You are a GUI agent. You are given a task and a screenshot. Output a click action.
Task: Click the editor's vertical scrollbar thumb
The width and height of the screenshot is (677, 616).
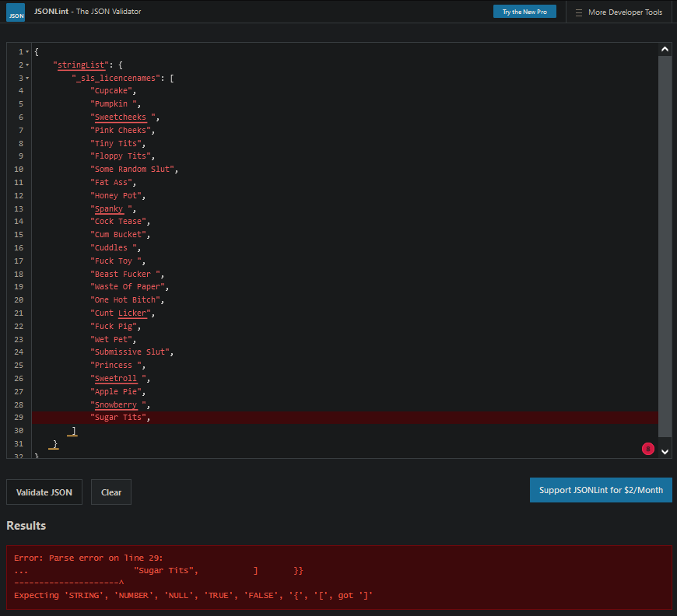pyautogui.click(x=665, y=246)
